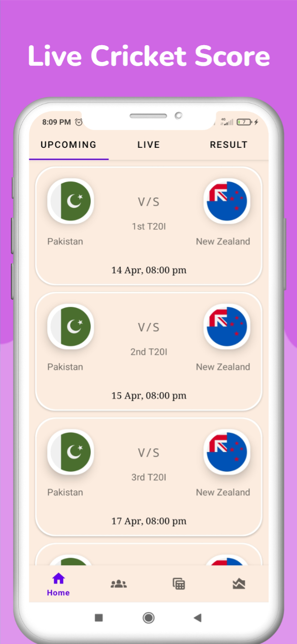
Task: Tap New Zealand flag in 3rd T20I card
Action: pos(227,452)
